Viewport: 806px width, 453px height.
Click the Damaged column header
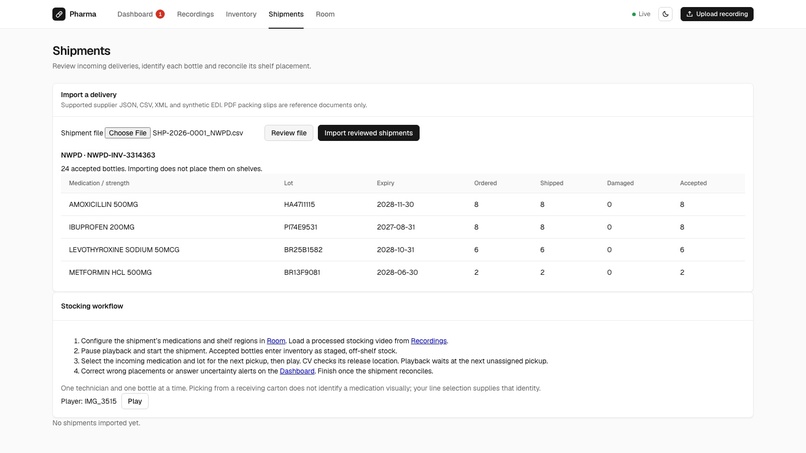point(620,183)
